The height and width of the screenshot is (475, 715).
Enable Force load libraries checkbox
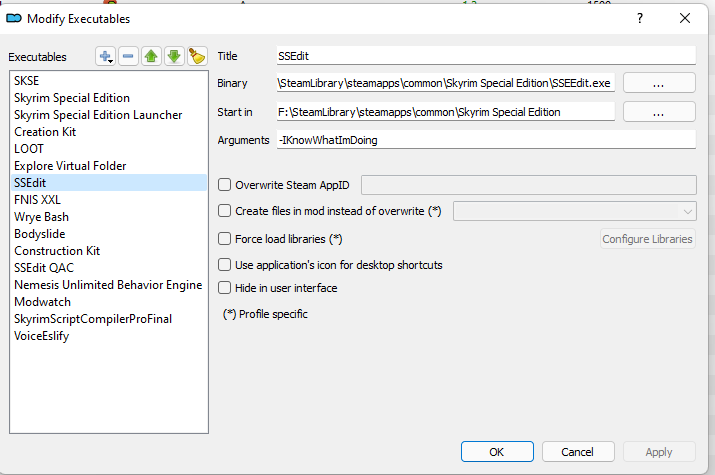(x=224, y=238)
